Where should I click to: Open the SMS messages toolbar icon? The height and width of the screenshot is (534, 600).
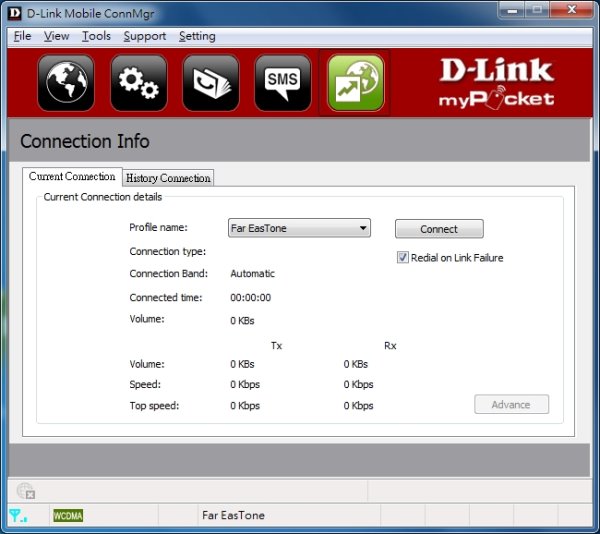tap(283, 83)
